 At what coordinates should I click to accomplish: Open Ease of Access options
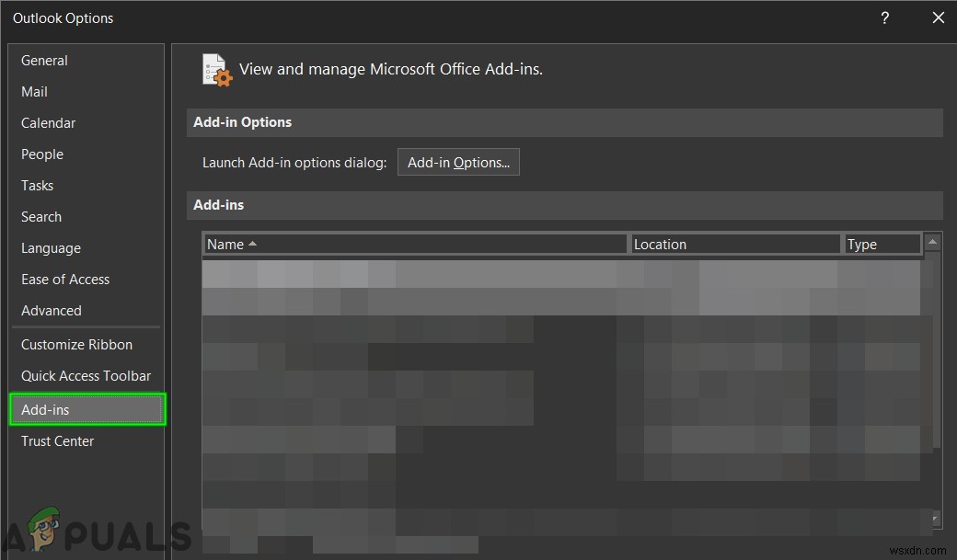(x=65, y=279)
